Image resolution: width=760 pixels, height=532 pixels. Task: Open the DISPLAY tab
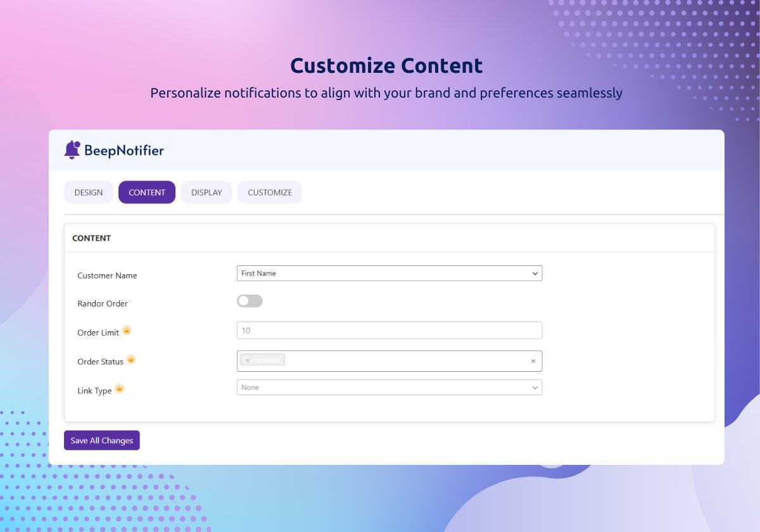pos(206,193)
